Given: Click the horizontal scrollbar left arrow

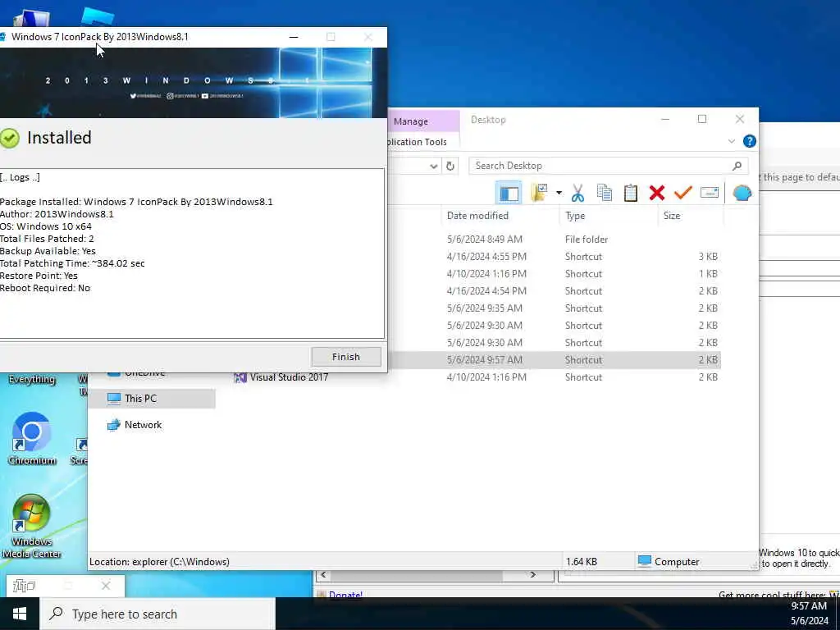Looking at the screenshot, I should (323, 575).
